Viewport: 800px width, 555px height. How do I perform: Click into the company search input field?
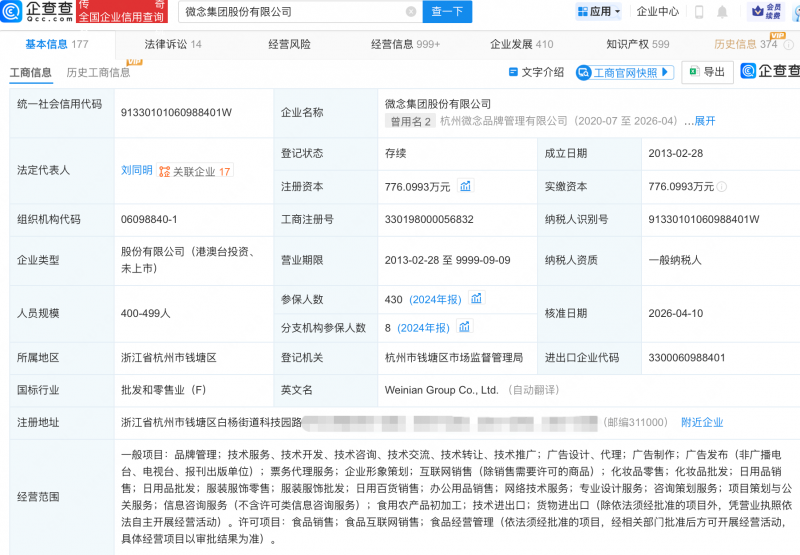click(290, 12)
